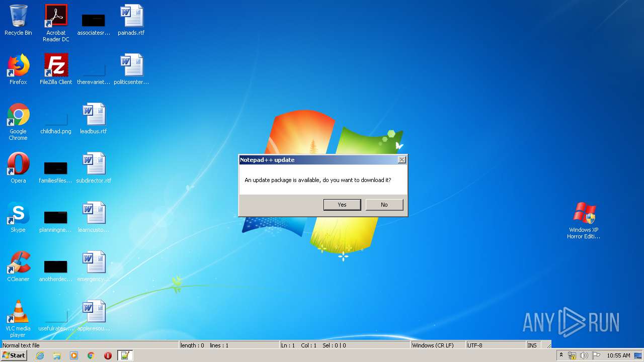The image size is (644, 362).
Task: Select the subdirector.rtf file icon
Action: [x=94, y=168]
